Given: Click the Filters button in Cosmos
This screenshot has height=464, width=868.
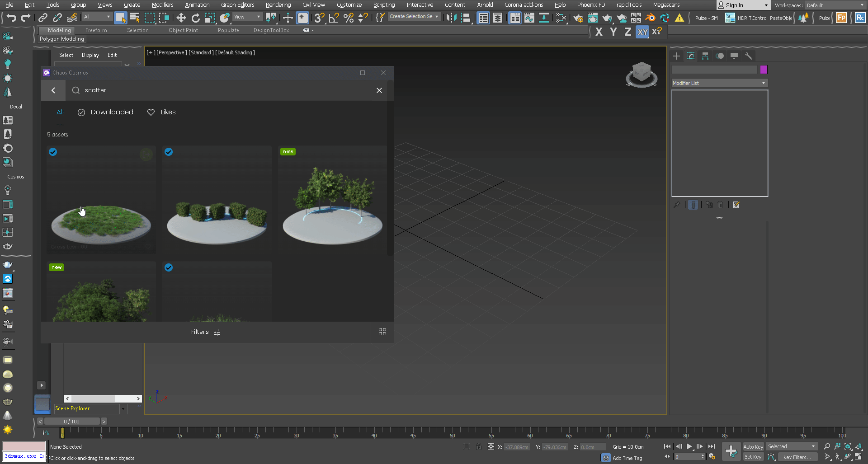Looking at the screenshot, I should coord(206,332).
